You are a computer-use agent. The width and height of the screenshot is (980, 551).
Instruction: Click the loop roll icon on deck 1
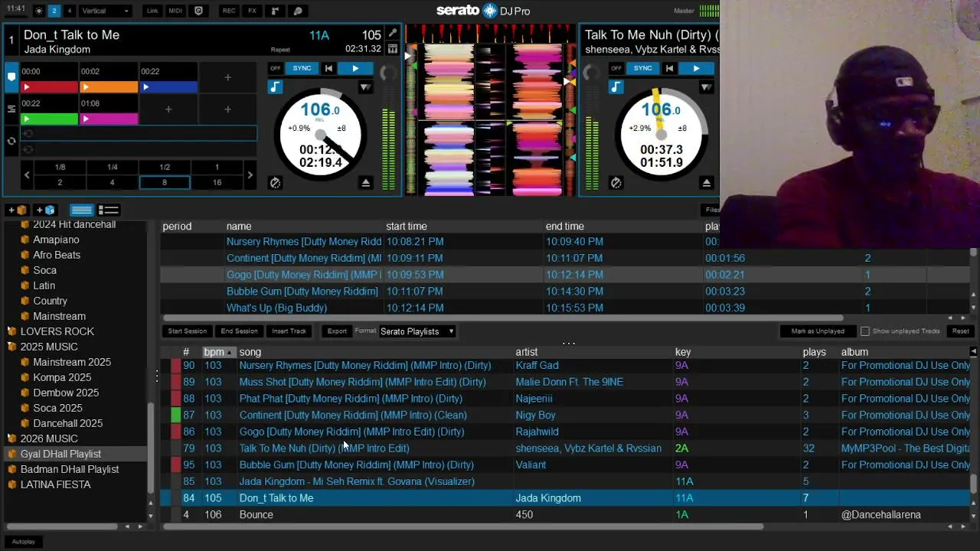11,141
